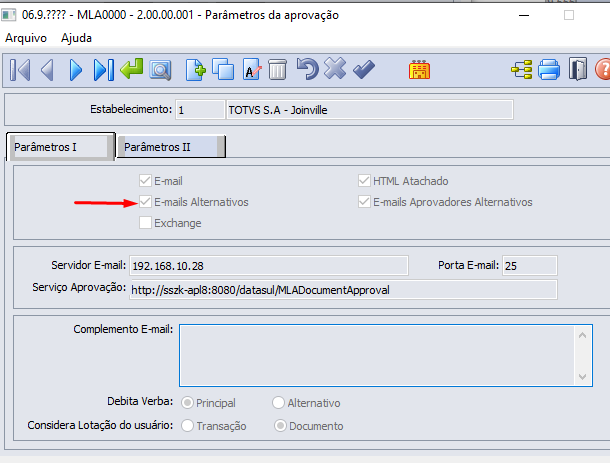Viewport: 610px width, 463px height.
Task: Choose the Transação radio option
Action: click(187, 426)
